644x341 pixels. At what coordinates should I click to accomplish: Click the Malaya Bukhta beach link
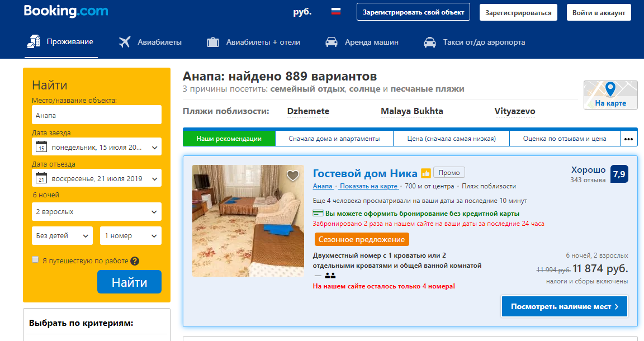[x=411, y=111]
